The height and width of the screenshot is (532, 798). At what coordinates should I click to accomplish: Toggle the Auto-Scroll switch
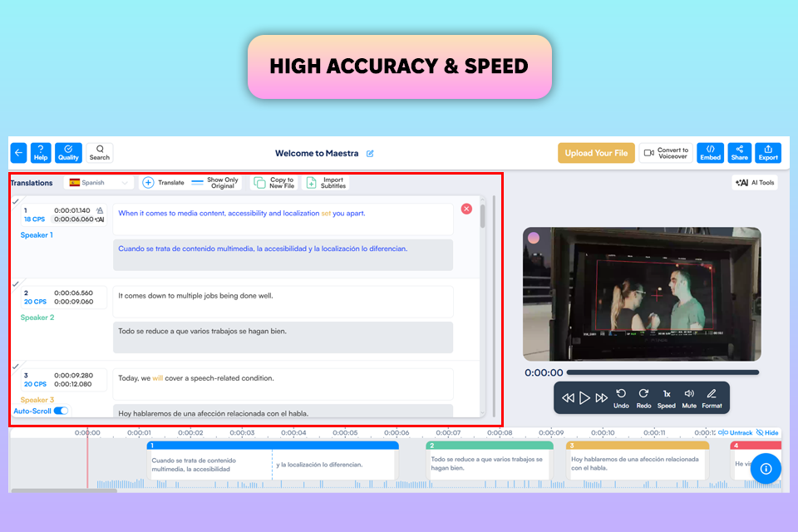tap(61, 411)
